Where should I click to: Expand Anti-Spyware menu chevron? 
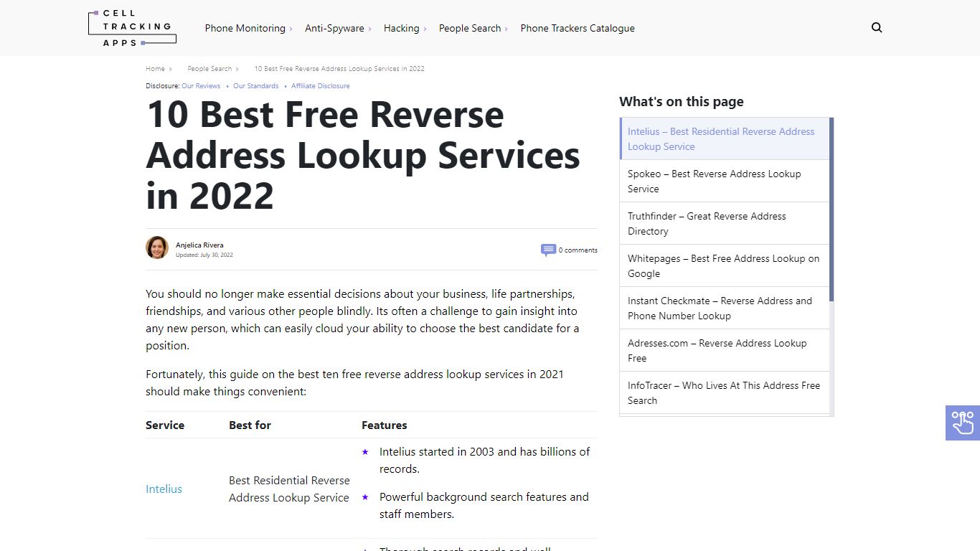(369, 29)
